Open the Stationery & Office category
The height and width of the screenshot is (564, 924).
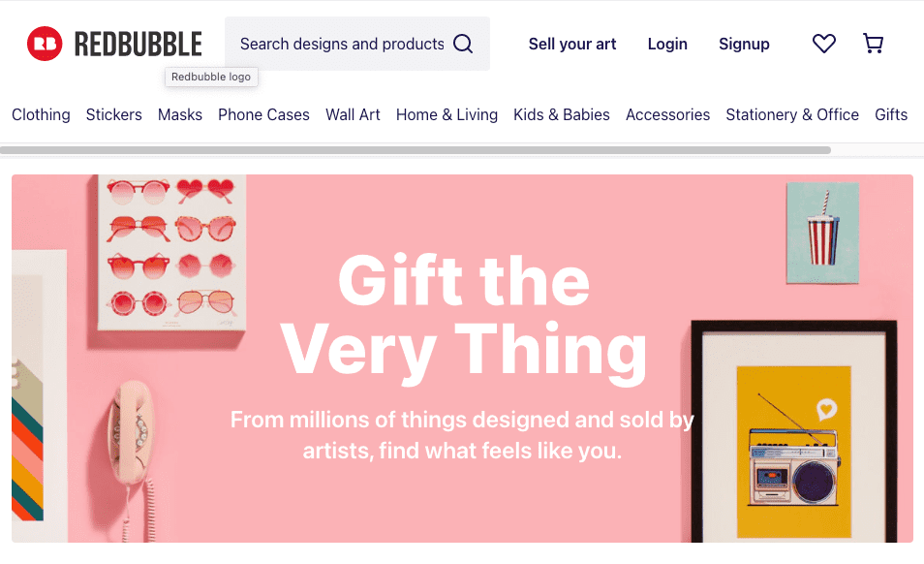[x=792, y=114]
